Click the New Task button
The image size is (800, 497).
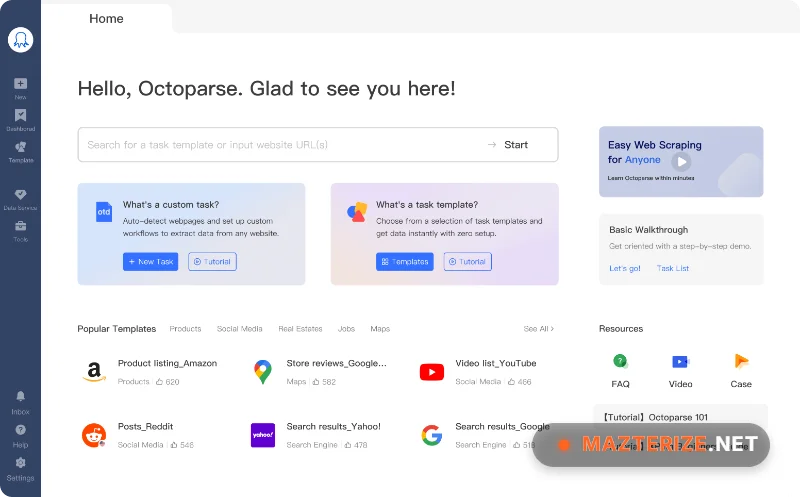tap(151, 261)
